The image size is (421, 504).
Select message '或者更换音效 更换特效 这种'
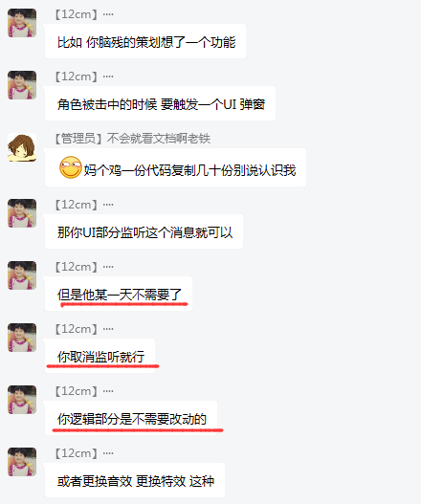coord(135,480)
